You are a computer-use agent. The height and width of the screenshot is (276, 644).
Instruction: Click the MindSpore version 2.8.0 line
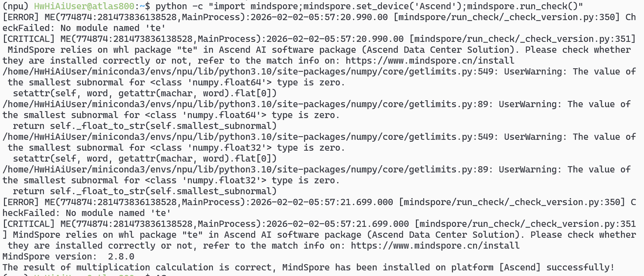coord(68,257)
